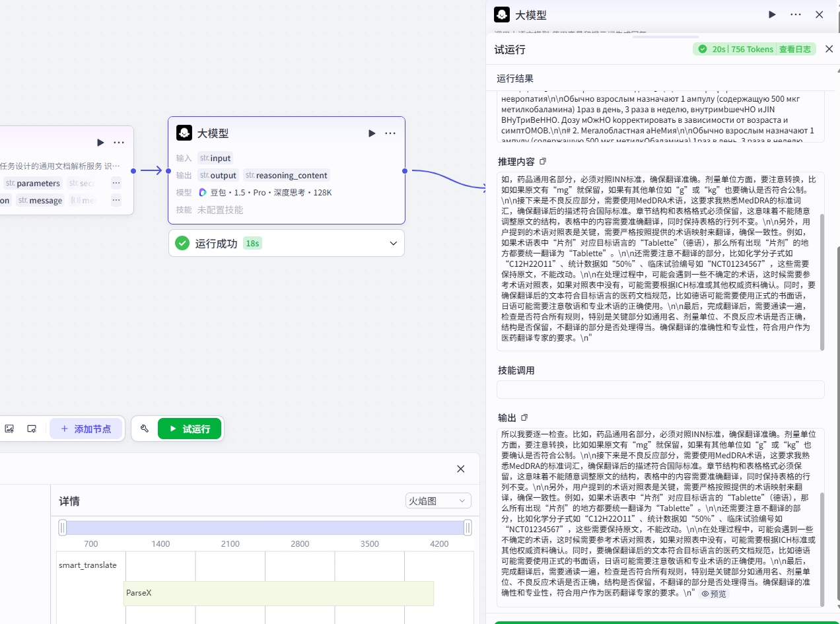Click the 运行结果 section heading
The image size is (840, 624).
(515, 79)
